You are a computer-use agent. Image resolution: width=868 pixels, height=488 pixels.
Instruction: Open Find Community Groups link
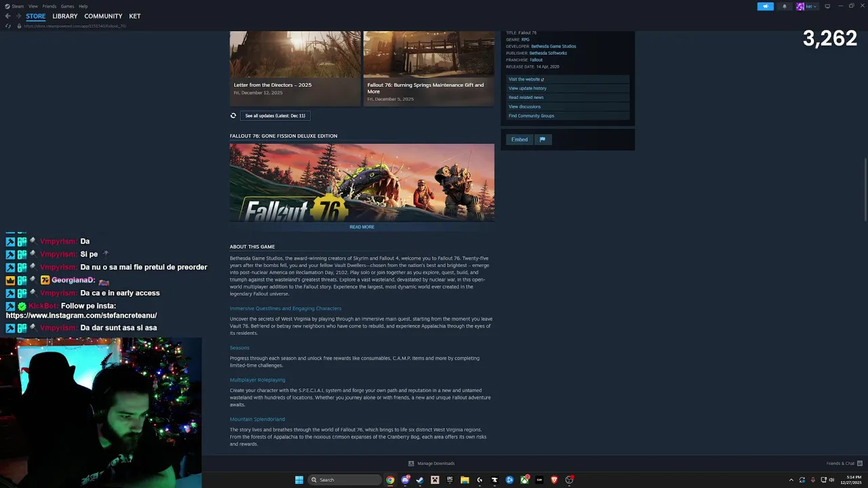pos(568,116)
